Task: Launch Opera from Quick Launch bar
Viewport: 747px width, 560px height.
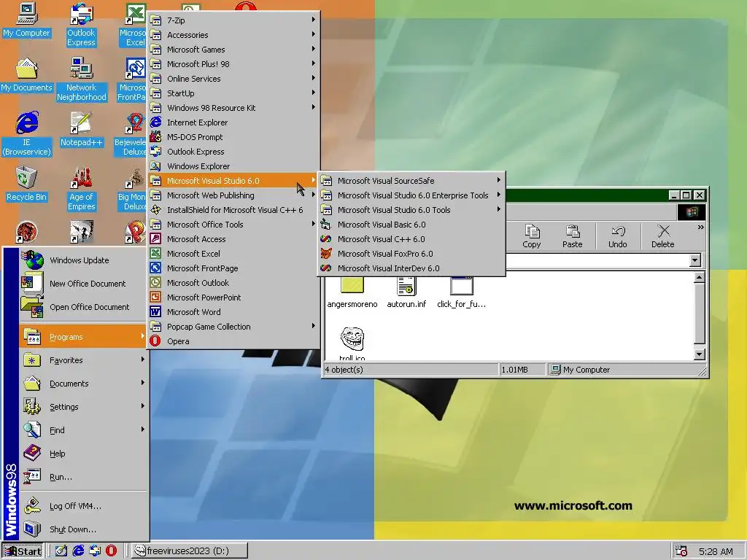Action: tap(111, 551)
